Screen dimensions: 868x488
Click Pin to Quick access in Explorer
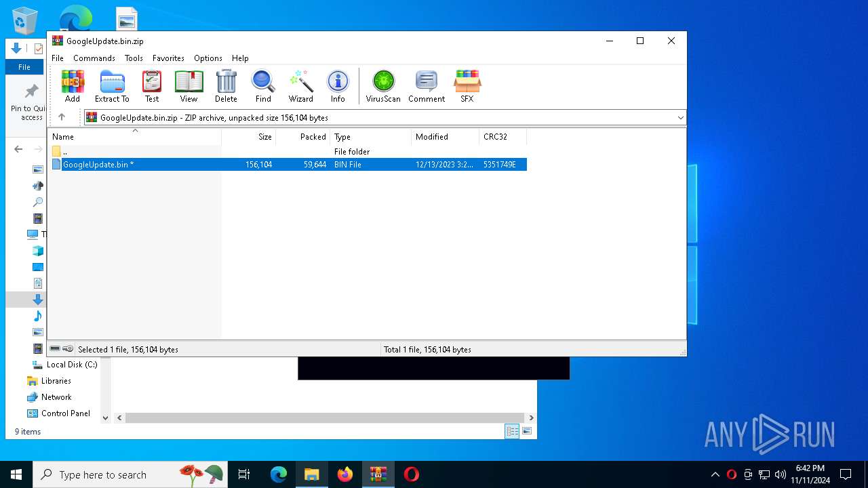pyautogui.click(x=28, y=103)
